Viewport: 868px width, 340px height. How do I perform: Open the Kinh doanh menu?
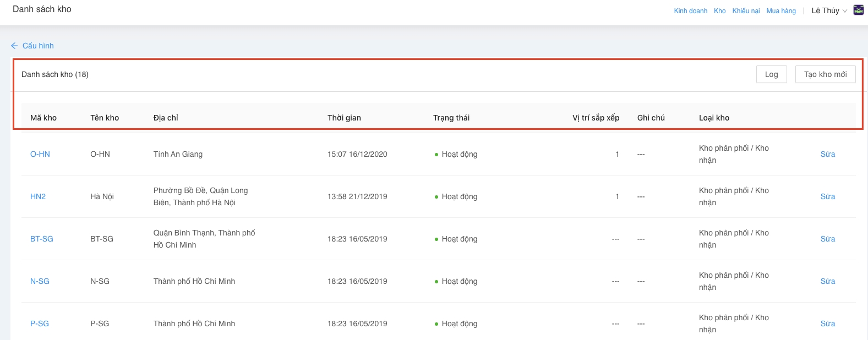click(x=690, y=11)
